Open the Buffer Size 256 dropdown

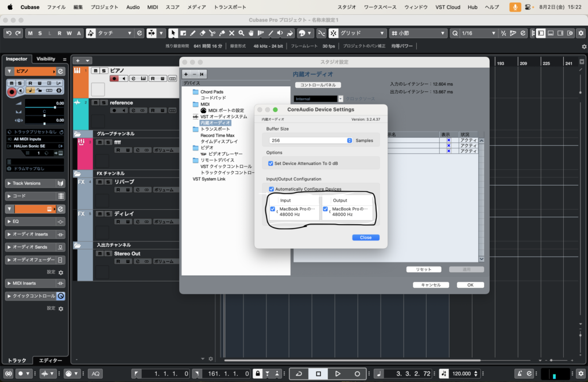coord(311,140)
